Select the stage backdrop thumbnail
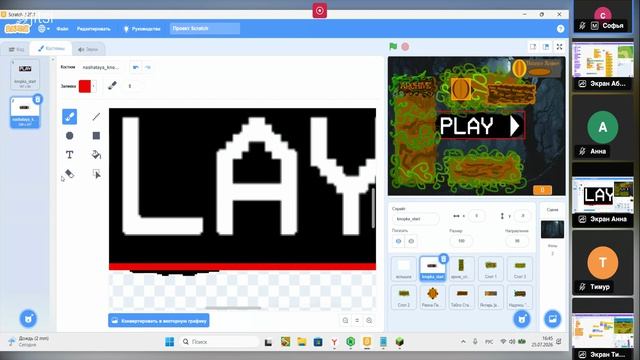 pos(552,229)
